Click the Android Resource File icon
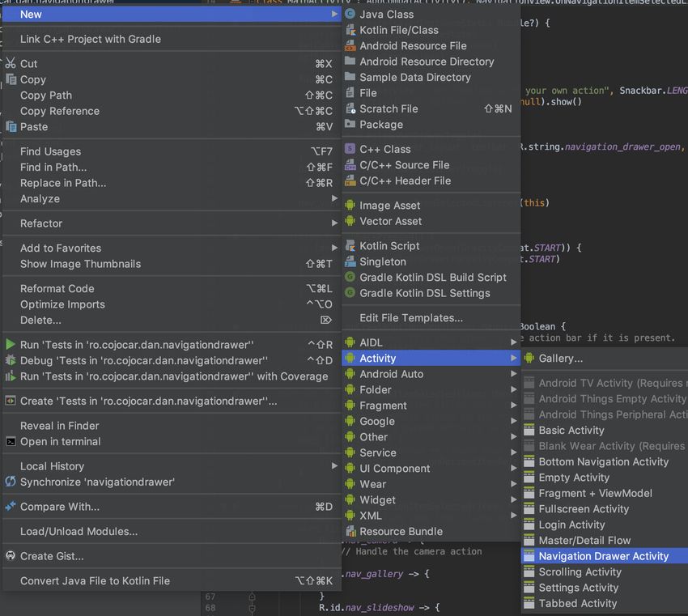This screenshot has width=688, height=616. pos(350,45)
